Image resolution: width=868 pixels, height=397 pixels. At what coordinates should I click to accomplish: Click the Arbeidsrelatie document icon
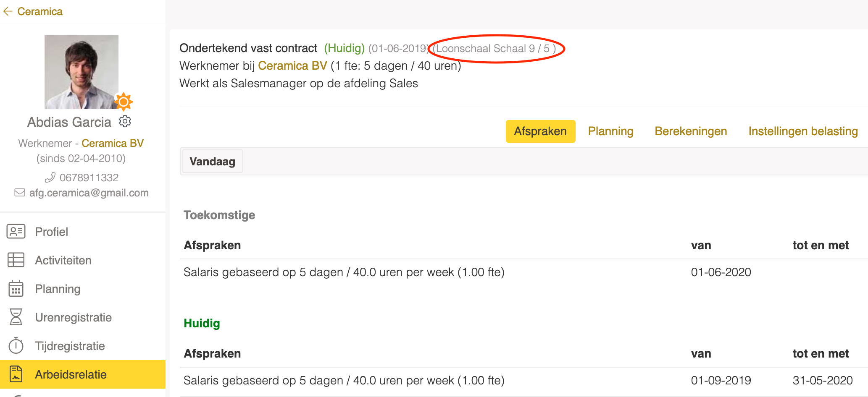coord(16,374)
